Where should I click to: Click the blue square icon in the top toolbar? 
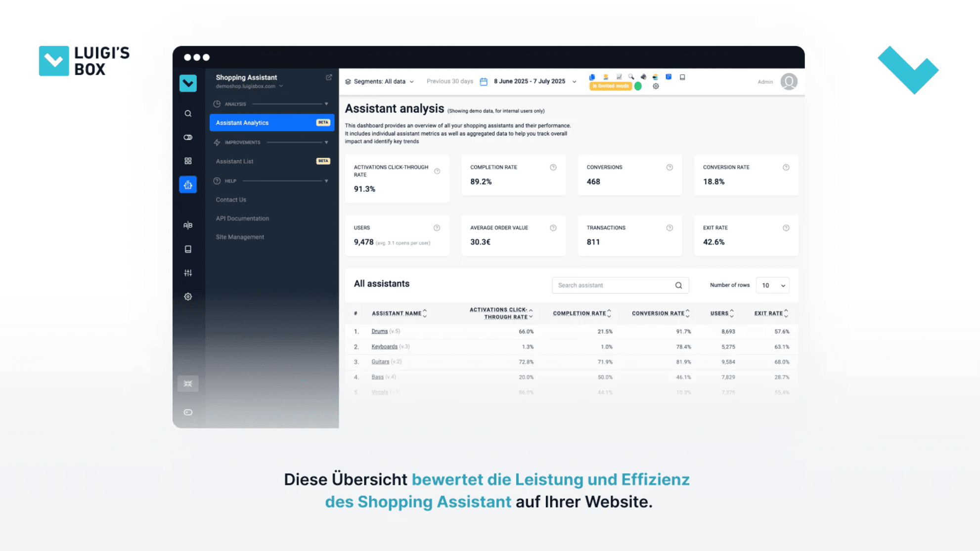668,77
